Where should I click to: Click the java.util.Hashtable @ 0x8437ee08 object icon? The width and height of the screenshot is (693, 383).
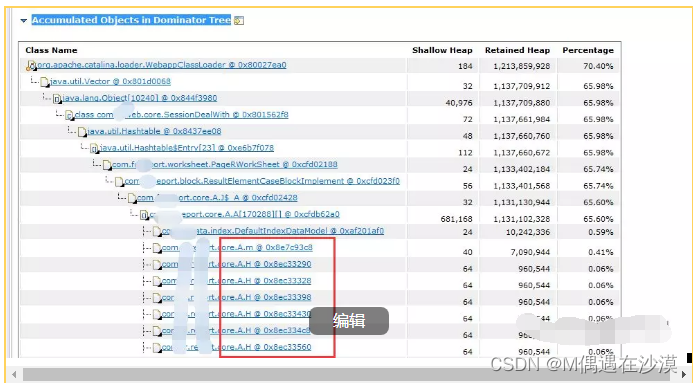(82, 132)
